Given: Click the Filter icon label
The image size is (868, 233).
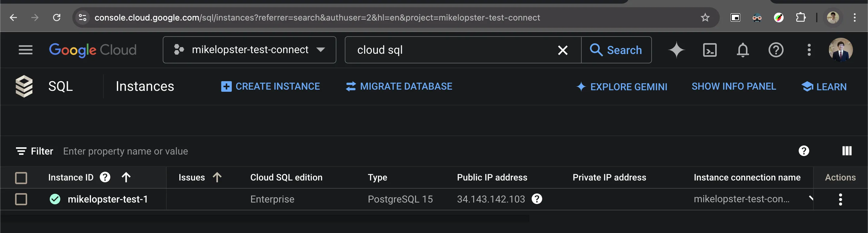Looking at the screenshot, I should pos(34,151).
